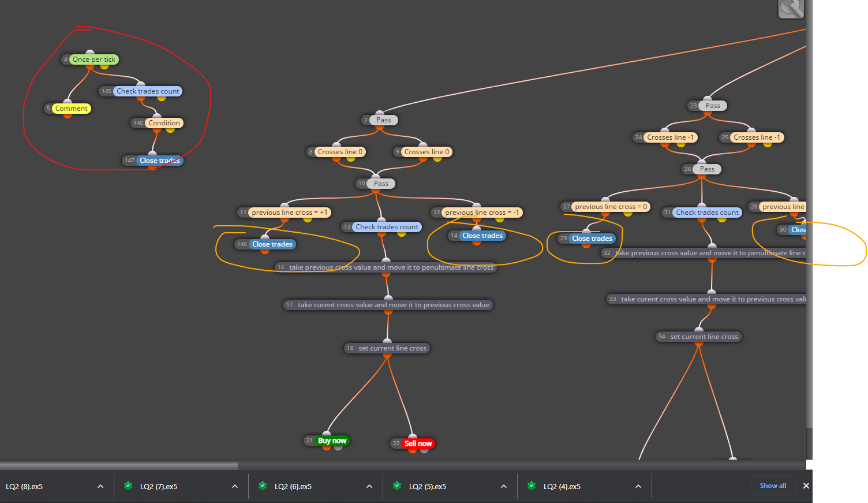Open the LQ2 (7).ex5 downloaded file
Viewport: 868px width, 503px height.
coord(159,487)
